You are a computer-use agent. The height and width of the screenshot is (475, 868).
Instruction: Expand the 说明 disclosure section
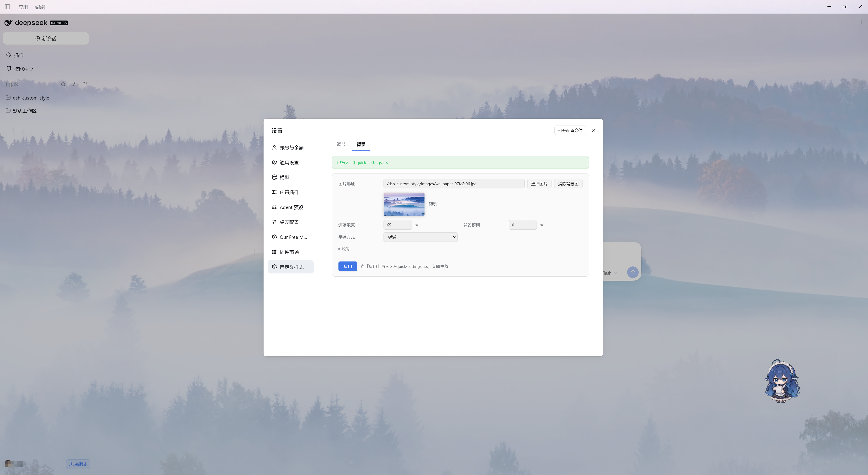coord(344,249)
